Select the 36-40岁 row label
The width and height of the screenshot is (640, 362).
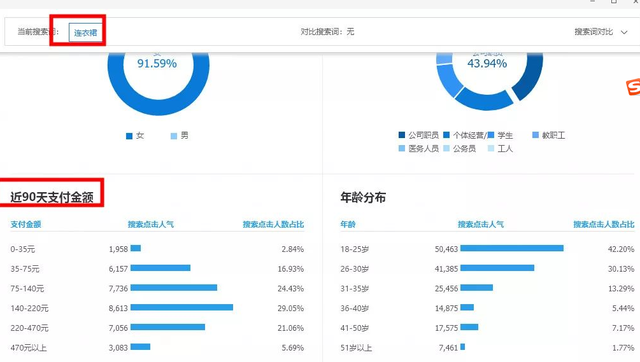[355, 308]
